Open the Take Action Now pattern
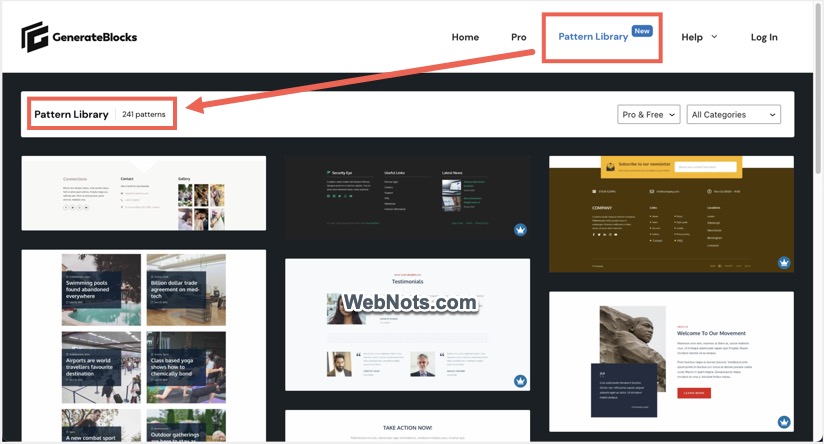 407,426
